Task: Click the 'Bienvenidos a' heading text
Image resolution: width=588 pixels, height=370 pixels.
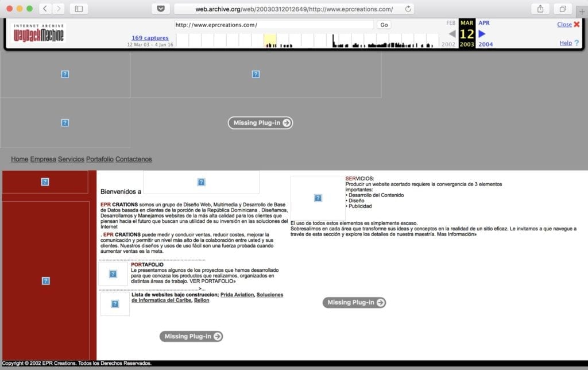Action: tap(121, 191)
